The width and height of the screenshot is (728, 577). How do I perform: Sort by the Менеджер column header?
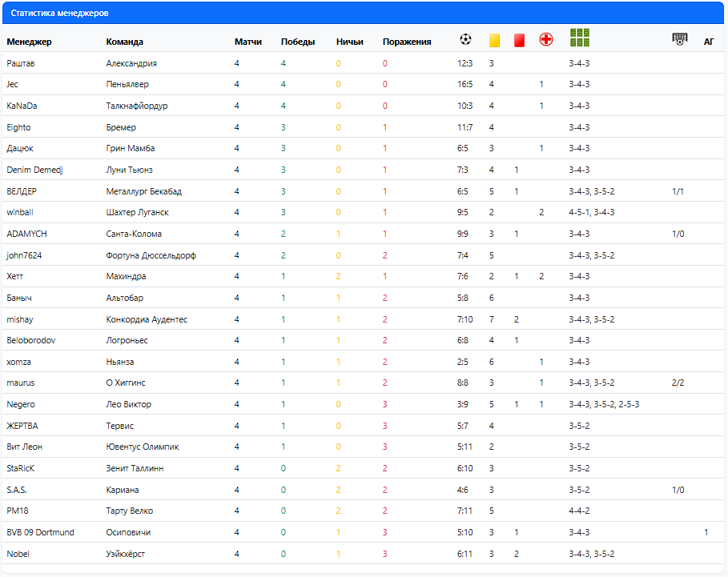coord(29,42)
